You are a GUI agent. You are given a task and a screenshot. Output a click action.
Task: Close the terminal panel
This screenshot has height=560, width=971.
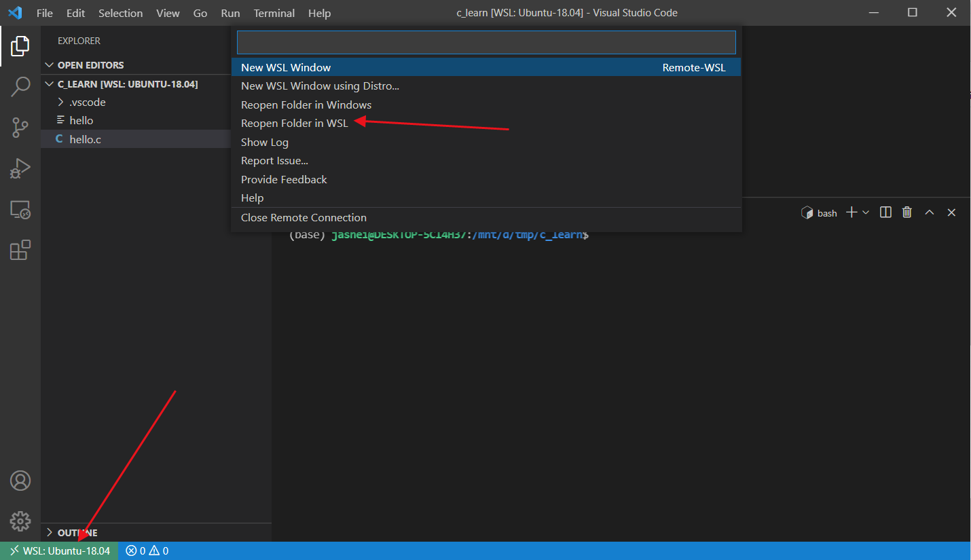[951, 212]
